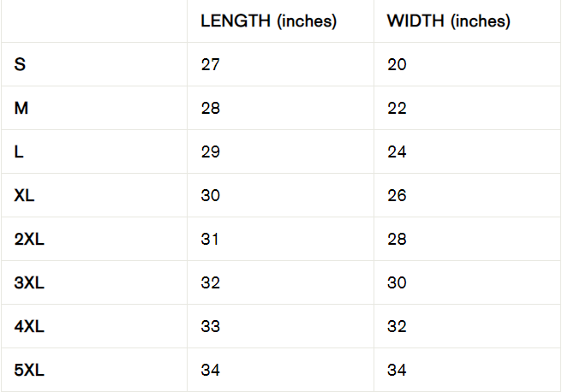The height and width of the screenshot is (392, 562).
Task: Select the 5XL size row label
Action: 29,371
